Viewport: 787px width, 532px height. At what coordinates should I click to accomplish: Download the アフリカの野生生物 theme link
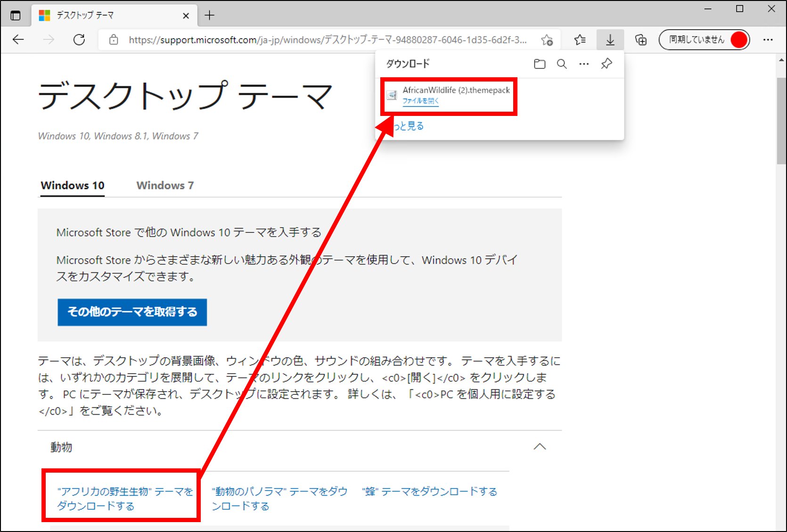pos(125,499)
